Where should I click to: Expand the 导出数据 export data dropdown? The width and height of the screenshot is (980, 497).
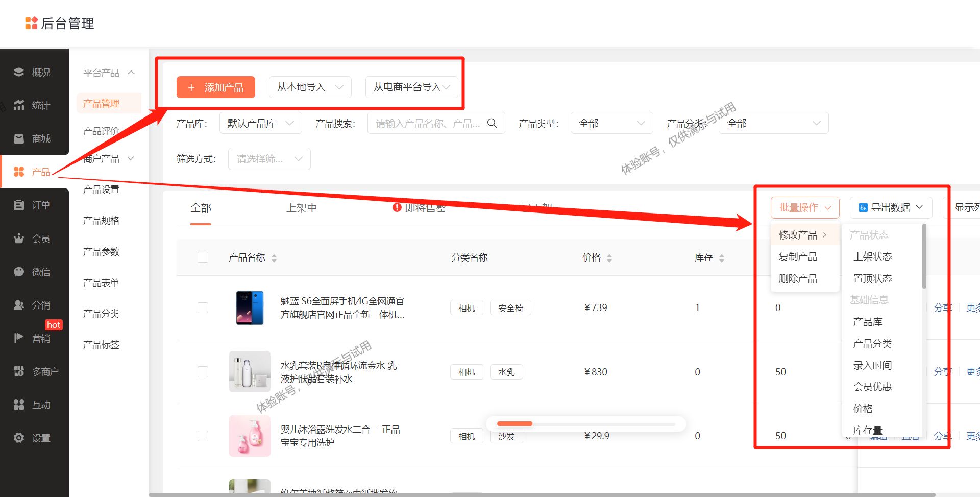(x=891, y=207)
